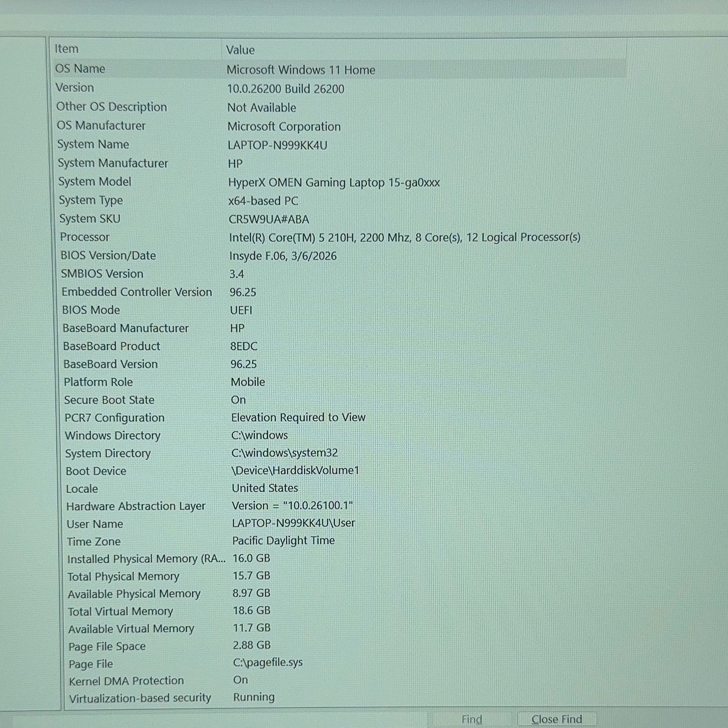Select the Locale row label
Screen dimensions: 728x728
(x=82, y=489)
